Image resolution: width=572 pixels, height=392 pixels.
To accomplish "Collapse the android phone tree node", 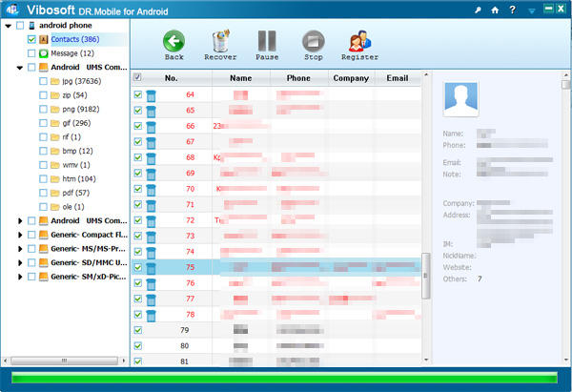I will click(x=8, y=26).
